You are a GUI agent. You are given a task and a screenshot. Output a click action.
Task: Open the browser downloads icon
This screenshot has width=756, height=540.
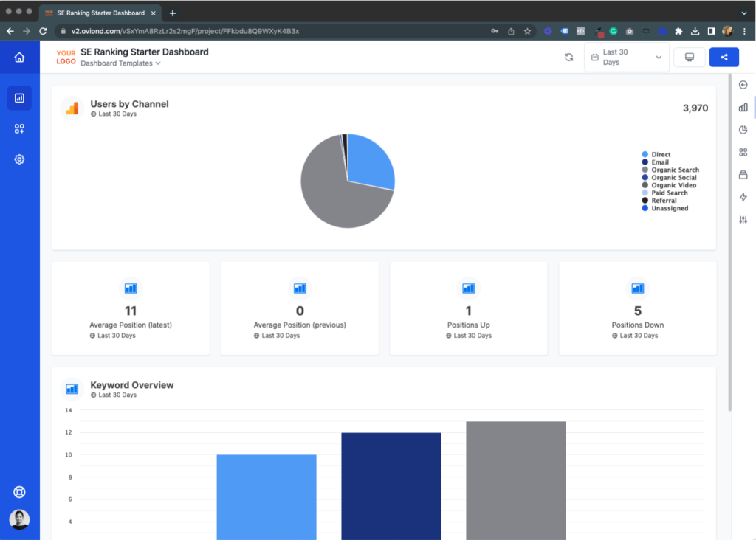click(x=695, y=31)
